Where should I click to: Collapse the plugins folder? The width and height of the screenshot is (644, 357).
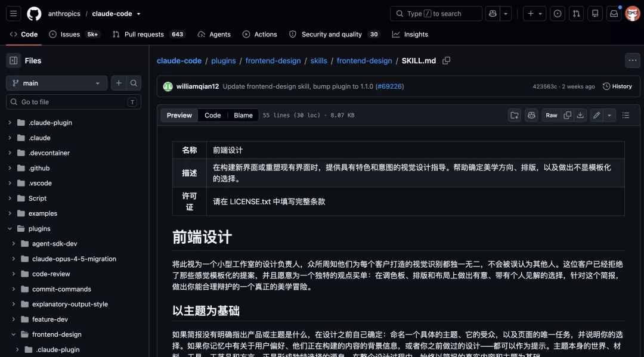point(10,228)
